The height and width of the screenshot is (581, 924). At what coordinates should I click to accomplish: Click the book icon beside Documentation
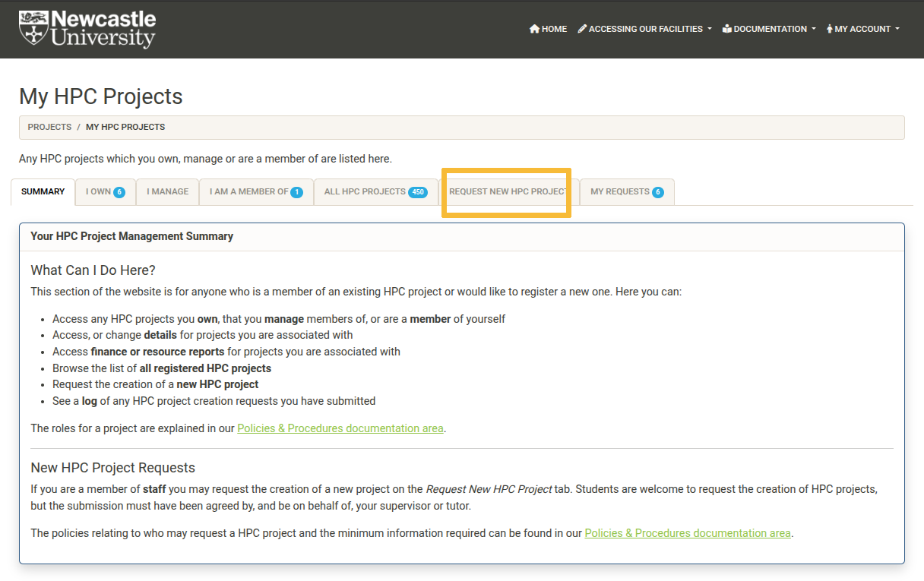726,29
